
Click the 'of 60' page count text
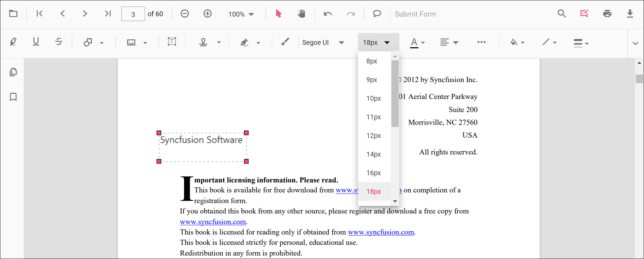point(155,14)
